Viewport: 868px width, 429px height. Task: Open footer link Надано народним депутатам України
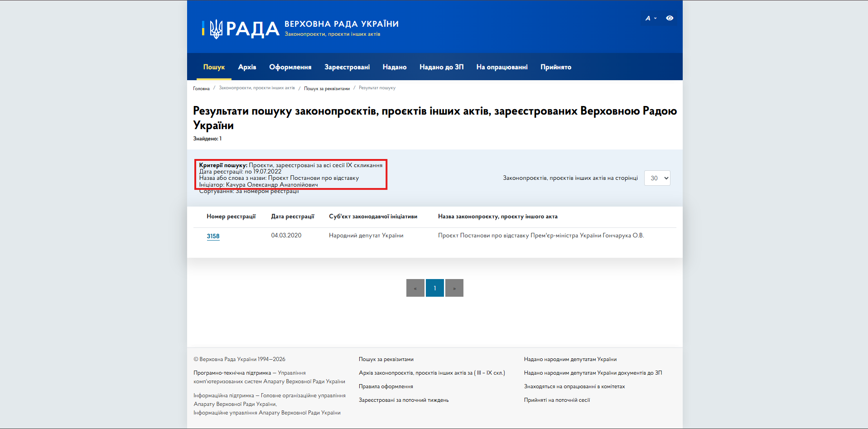click(570, 359)
